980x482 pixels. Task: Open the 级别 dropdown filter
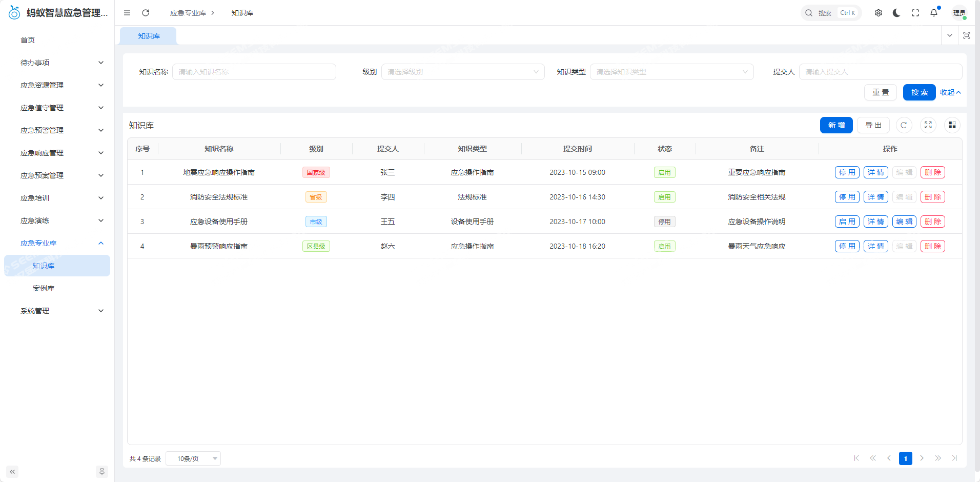click(x=462, y=72)
